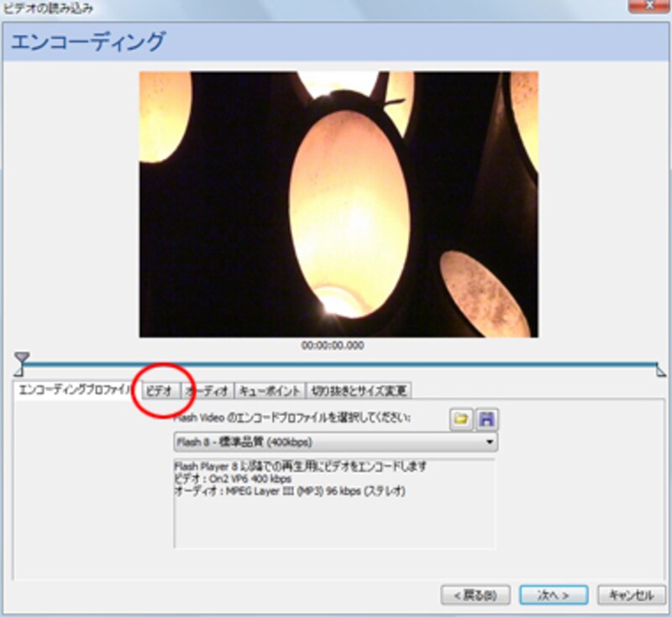Viewport: 672px width, 617px height.
Task: Click the 'Flash Video のエンコードプロファイルを選択してください' label
Action: tap(292, 417)
